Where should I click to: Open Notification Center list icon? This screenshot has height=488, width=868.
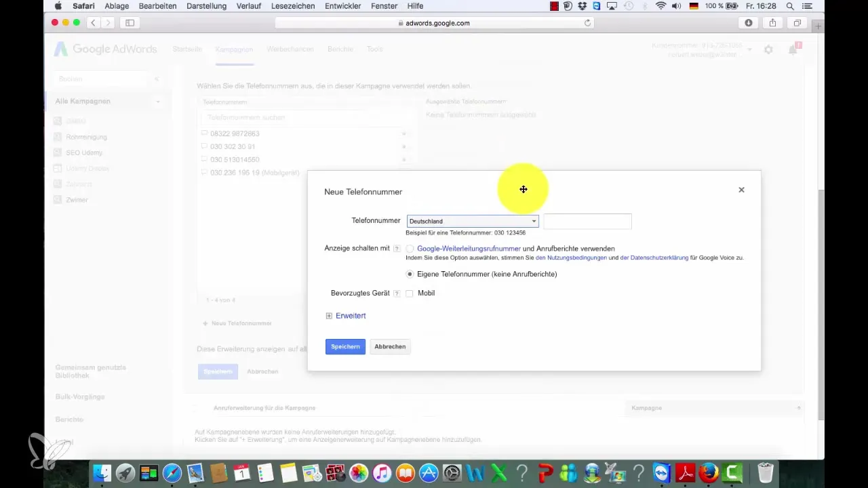tap(807, 6)
